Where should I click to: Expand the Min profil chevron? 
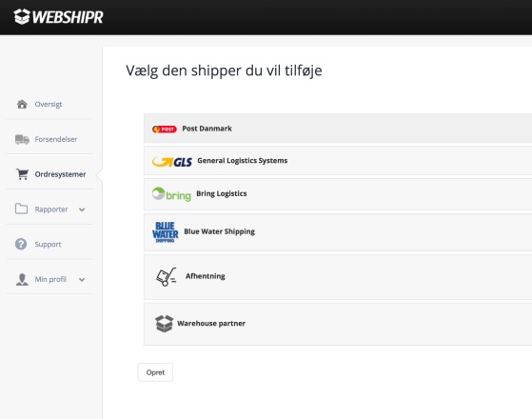82,280
